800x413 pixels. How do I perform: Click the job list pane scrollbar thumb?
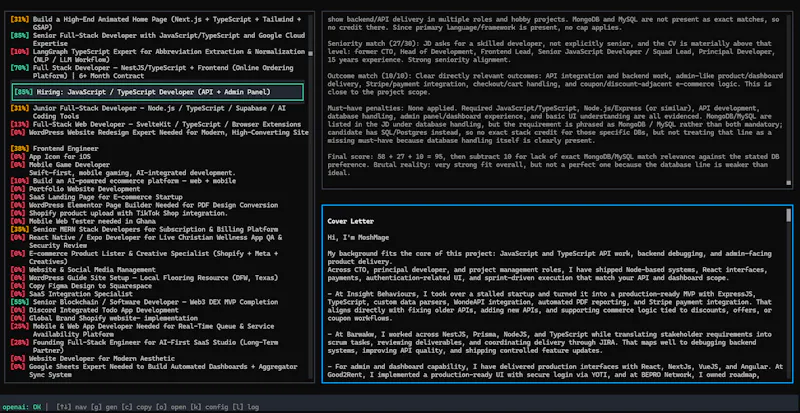311,53
